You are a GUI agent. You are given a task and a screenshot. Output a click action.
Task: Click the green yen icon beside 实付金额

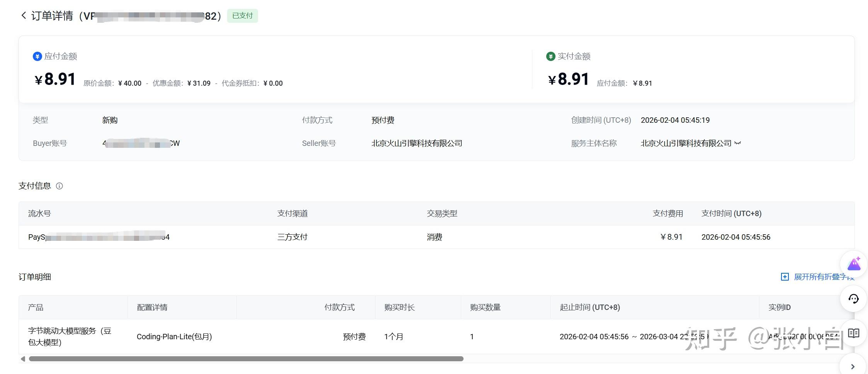(550, 56)
